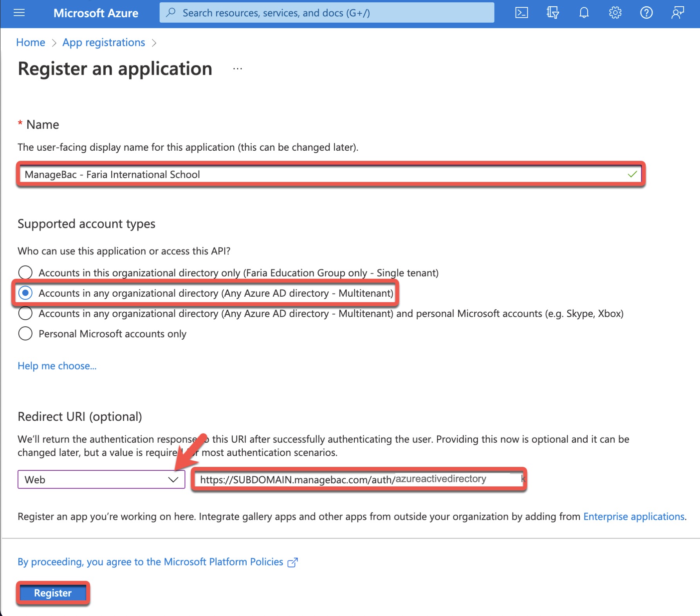Expand the Web platform dropdown

101,479
